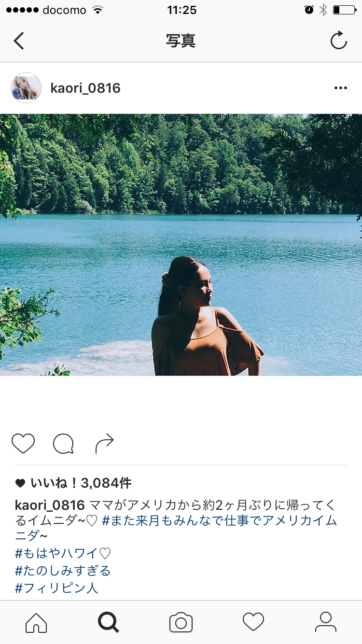
Task: Open kaori_0816 profile avatar
Action: (x=26, y=88)
